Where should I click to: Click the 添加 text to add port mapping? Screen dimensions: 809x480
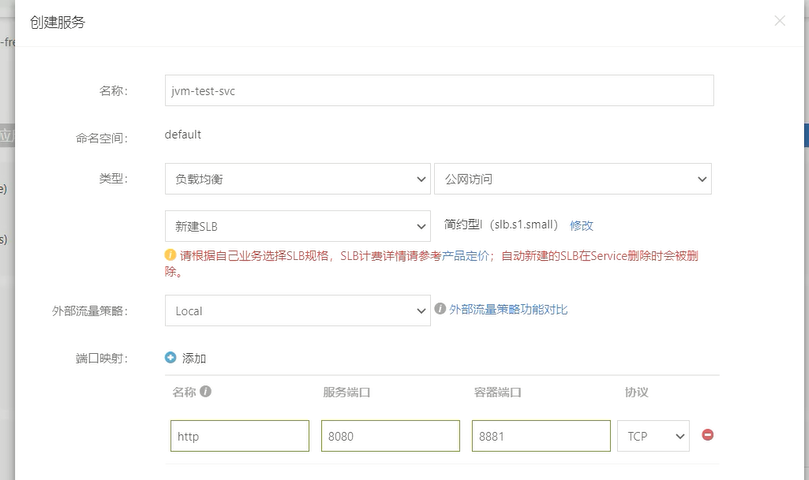194,358
